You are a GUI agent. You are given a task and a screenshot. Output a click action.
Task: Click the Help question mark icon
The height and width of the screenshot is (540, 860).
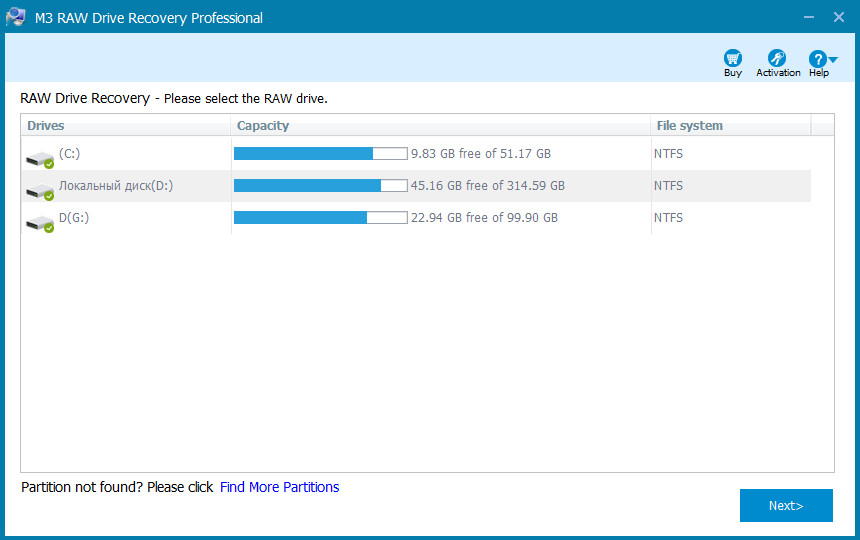[x=817, y=59]
